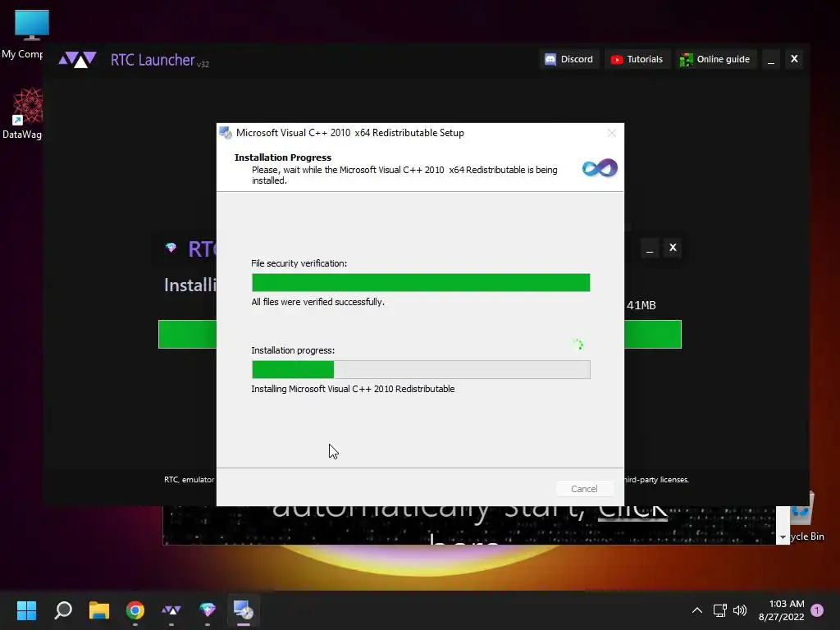Click the Visual C++ setup title icon
Image resolution: width=840 pixels, height=630 pixels.
[226, 133]
